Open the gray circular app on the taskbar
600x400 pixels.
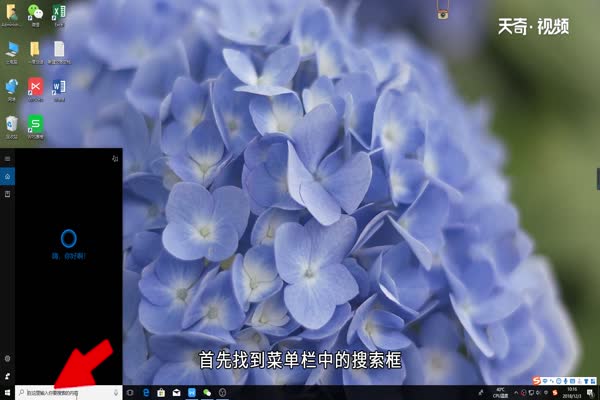[222, 393]
